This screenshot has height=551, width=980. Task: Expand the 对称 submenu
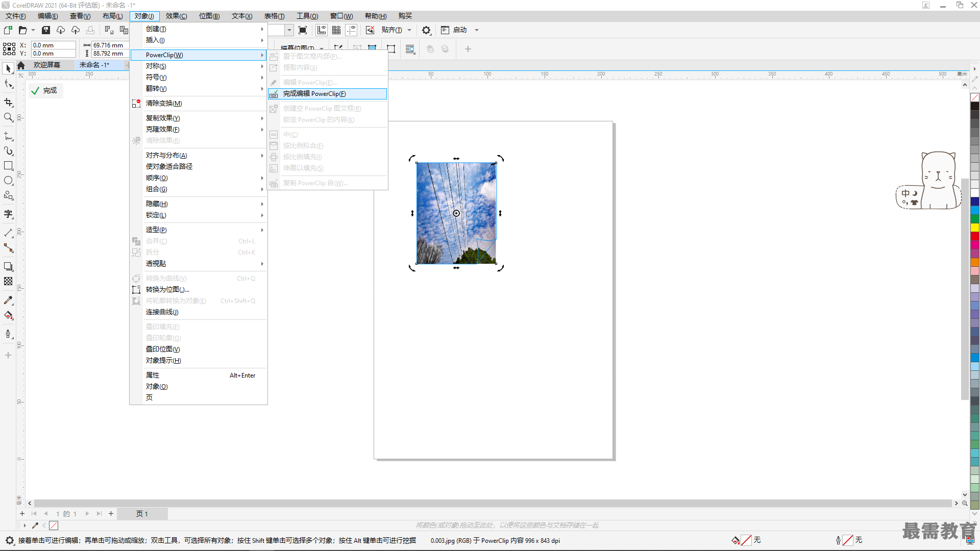click(x=199, y=66)
